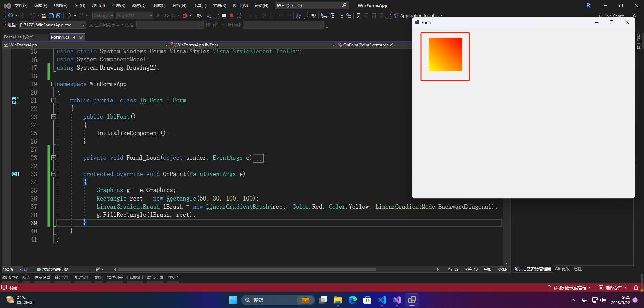This screenshot has width=644, height=308.
Task: Click the Navigate Backward arrow icon
Action: pos(10,15)
